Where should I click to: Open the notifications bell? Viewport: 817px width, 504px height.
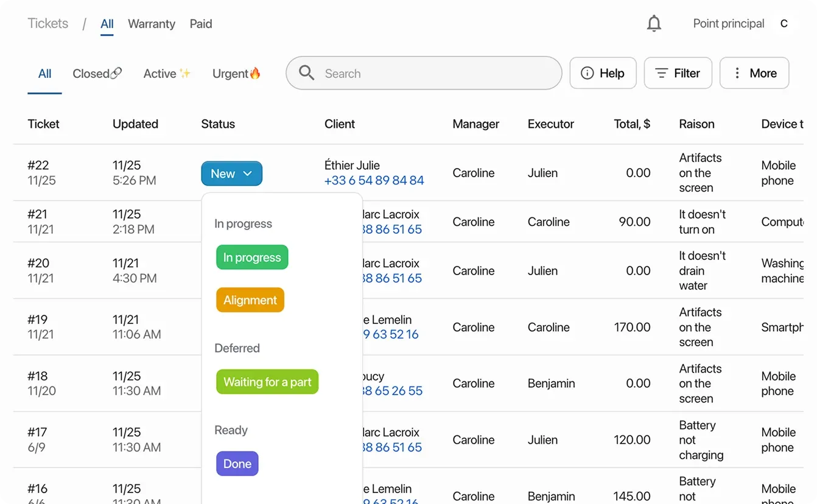tap(654, 24)
